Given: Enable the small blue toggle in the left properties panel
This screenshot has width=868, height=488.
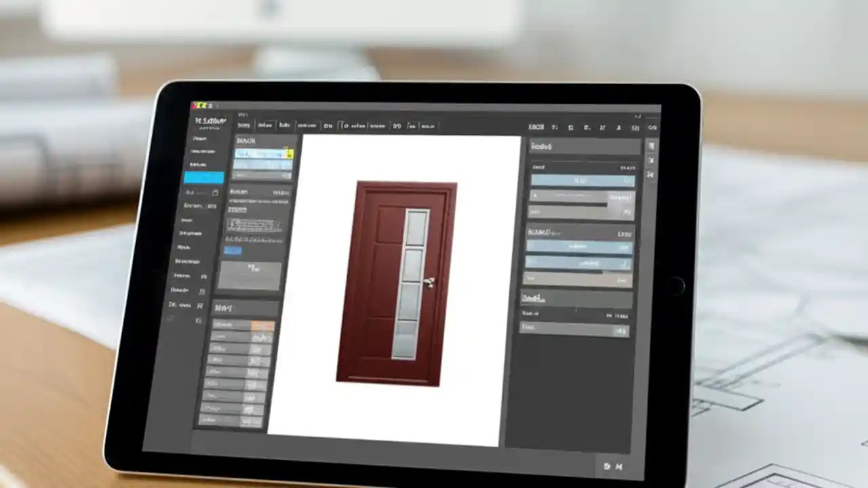Looking at the screenshot, I should click(233, 251).
